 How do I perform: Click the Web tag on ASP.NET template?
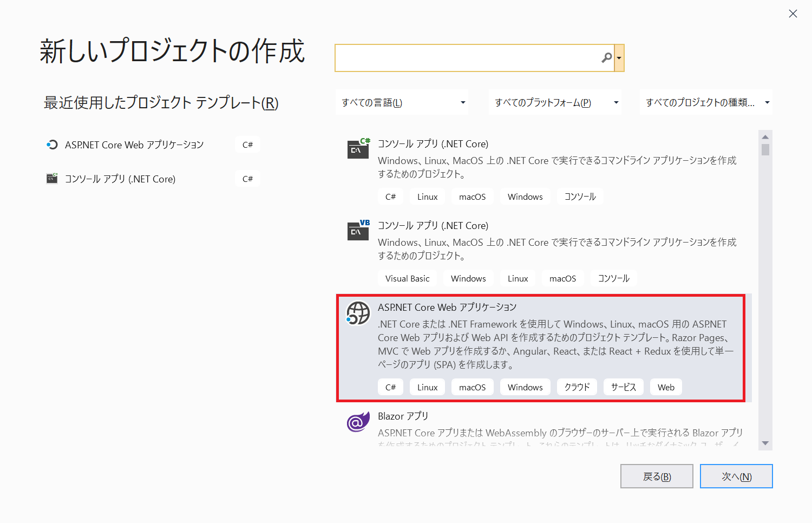click(666, 387)
